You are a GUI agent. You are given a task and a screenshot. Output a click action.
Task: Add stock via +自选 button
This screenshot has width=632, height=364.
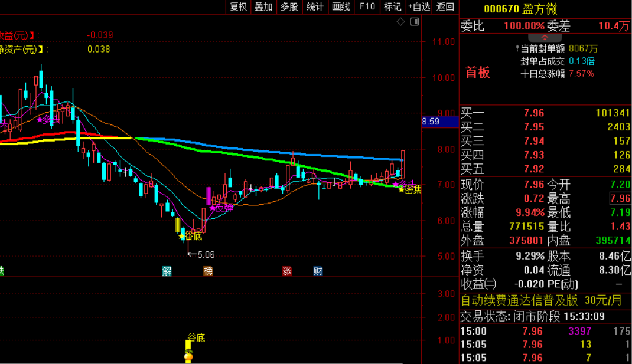pos(419,7)
